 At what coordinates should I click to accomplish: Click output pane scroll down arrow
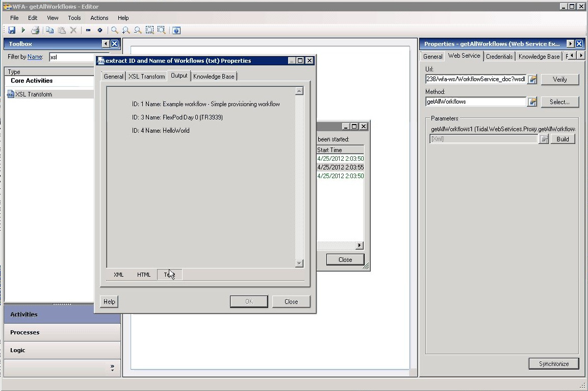click(x=299, y=263)
